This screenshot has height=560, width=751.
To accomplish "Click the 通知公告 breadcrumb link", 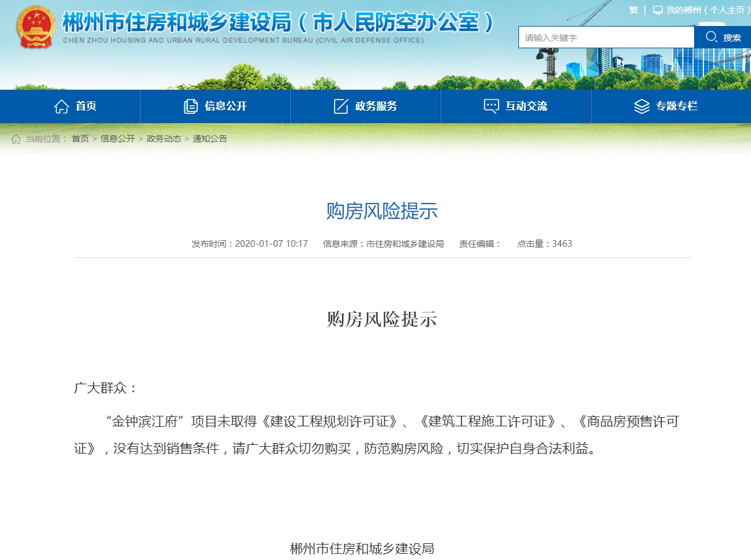I will click(210, 139).
